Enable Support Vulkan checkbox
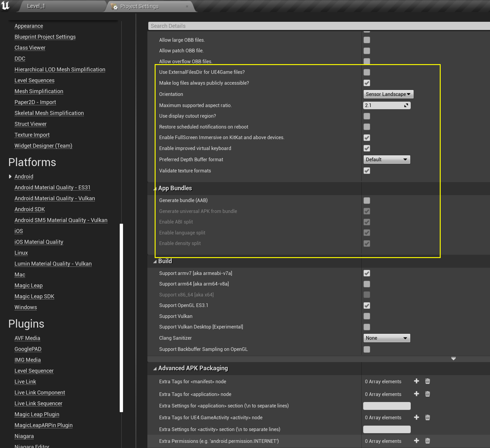This screenshot has height=448, width=490. point(367,316)
